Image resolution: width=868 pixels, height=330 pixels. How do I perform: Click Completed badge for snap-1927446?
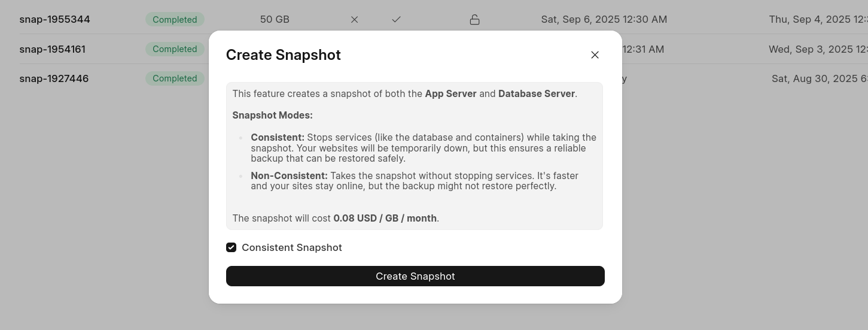[175, 78]
